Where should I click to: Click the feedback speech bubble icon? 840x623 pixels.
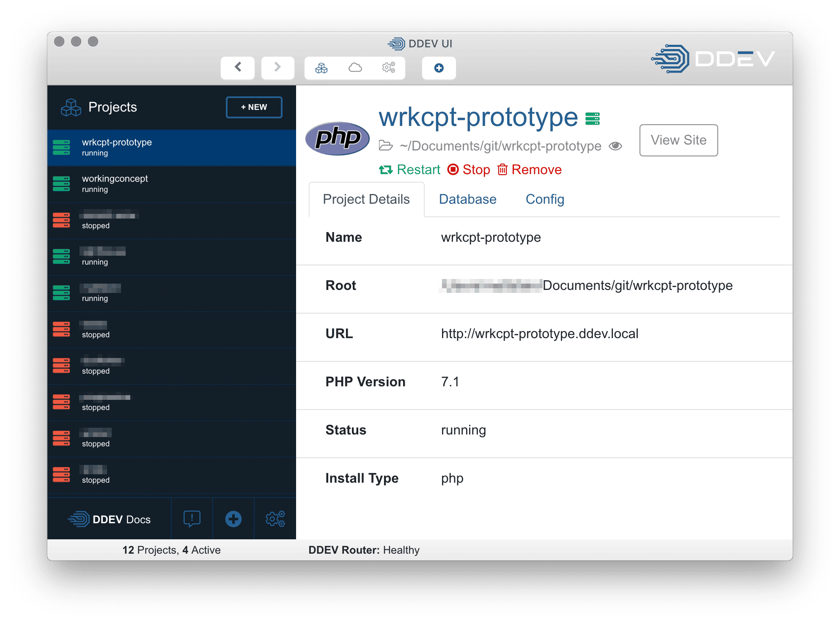coord(192,519)
